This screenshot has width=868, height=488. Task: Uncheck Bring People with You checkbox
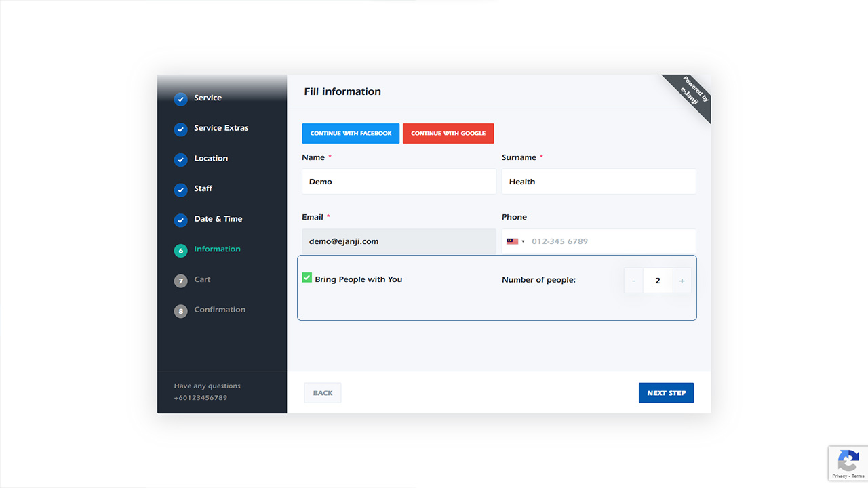tap(307, 278)
